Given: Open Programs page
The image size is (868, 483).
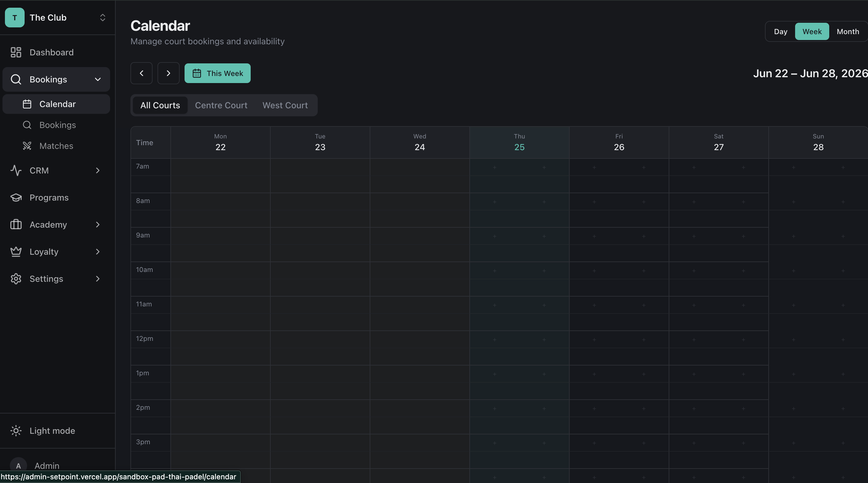Looking at the screenshot, I should click(x=56, y=198).
